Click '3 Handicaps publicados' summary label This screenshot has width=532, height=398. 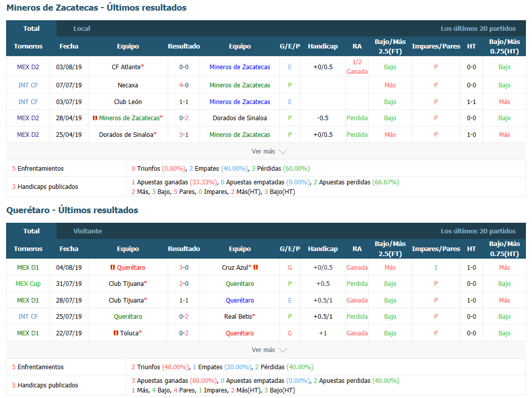click(45, 186)
